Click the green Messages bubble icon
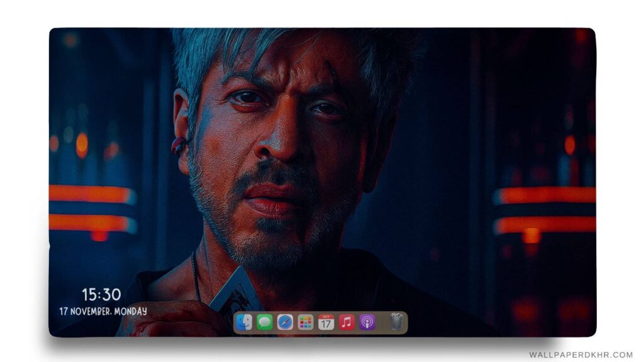The width and height of the screenshot is (644, 362). tap(265, 322)
